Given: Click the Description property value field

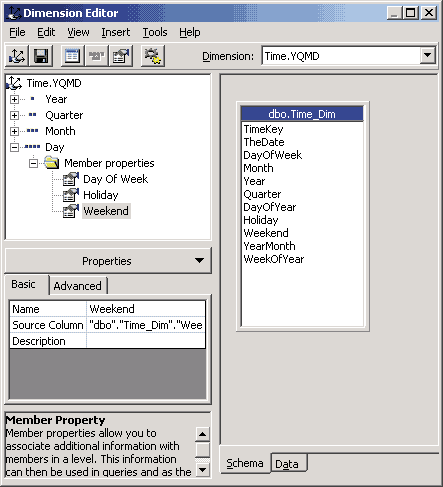Looking at the screenshot, I should (x=146, y=341).
